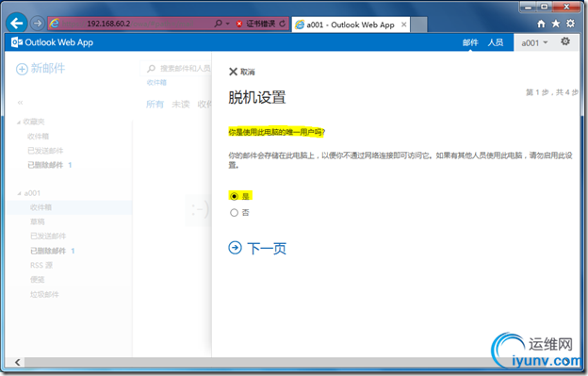Switch to the 邮件 navigation item
This screenshot has height=376, width=588.
[x=470, y=42]
